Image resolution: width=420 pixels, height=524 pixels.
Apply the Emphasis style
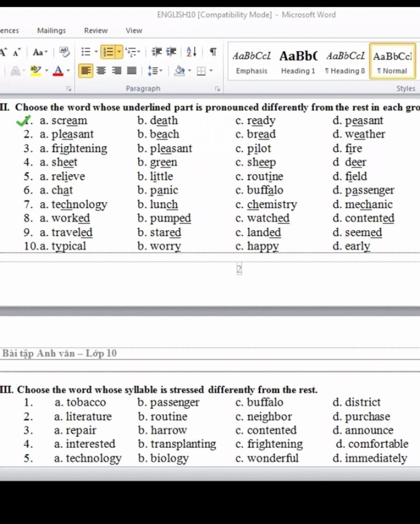coord(251,62)
